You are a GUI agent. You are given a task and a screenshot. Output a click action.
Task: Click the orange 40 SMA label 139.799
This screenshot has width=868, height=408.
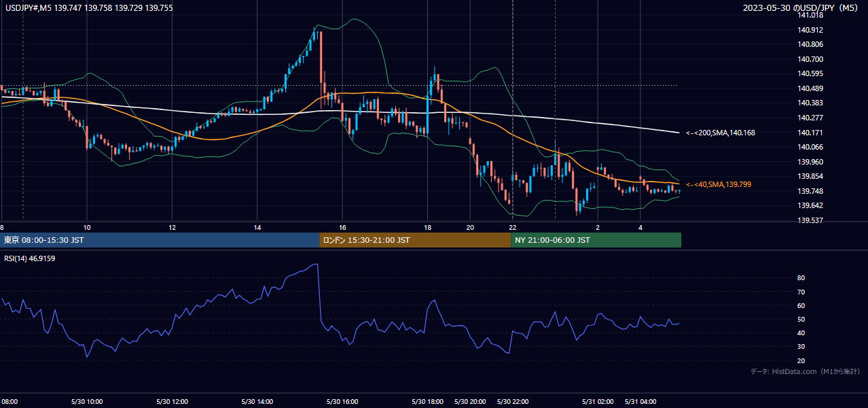point(719,184)
